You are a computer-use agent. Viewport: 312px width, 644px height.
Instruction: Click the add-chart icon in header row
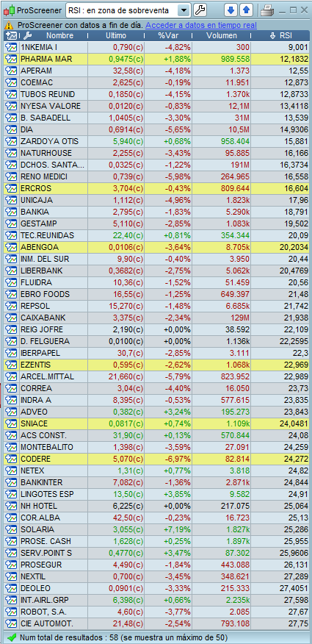(x=12, y=36)
